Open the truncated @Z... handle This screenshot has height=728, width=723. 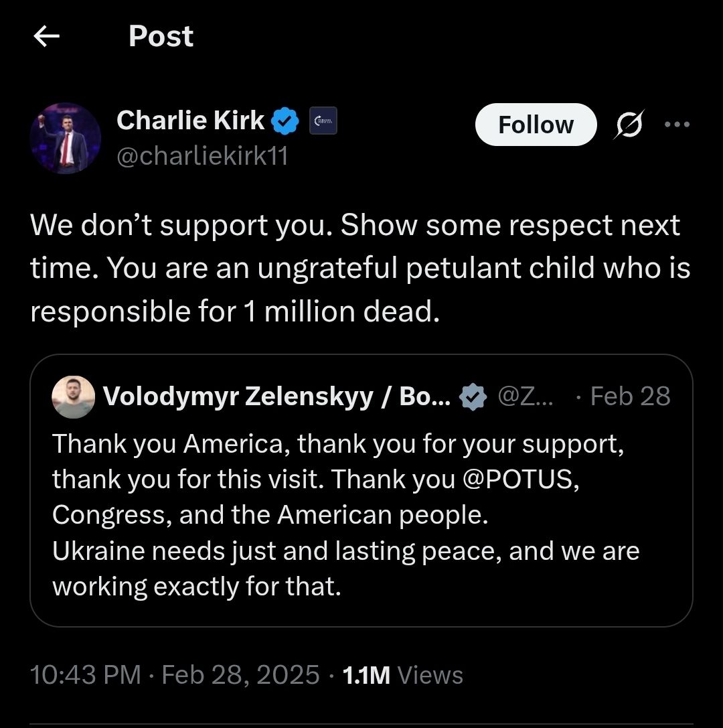pos(526,396)
